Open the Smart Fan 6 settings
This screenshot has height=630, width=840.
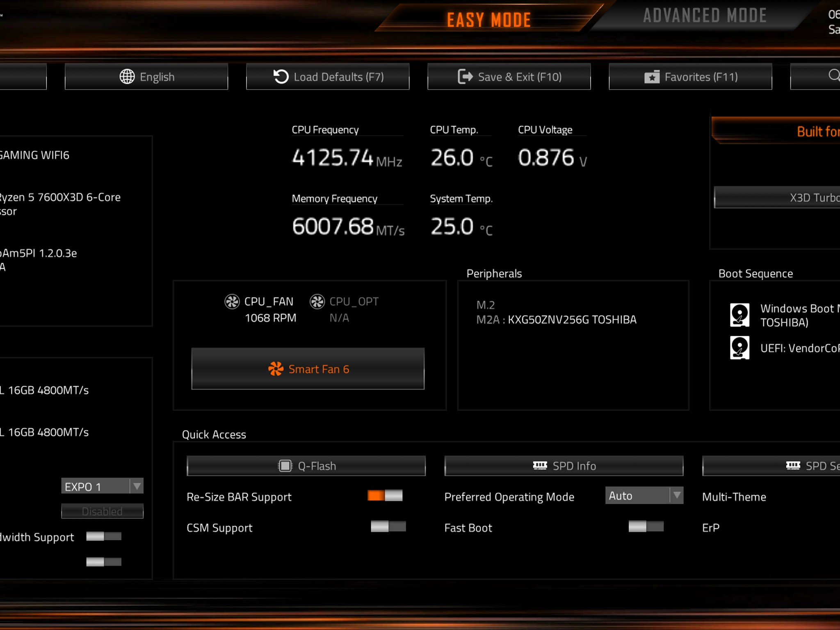(308, 369)
